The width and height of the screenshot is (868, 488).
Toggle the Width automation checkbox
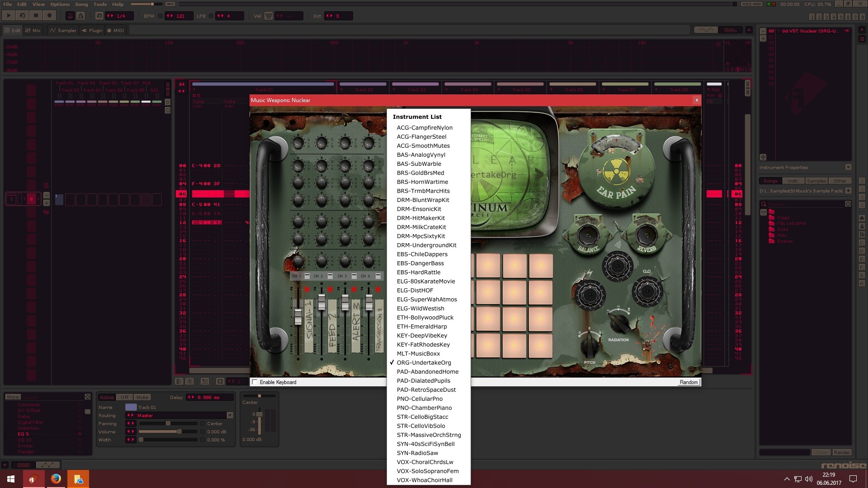click(202, 440)
